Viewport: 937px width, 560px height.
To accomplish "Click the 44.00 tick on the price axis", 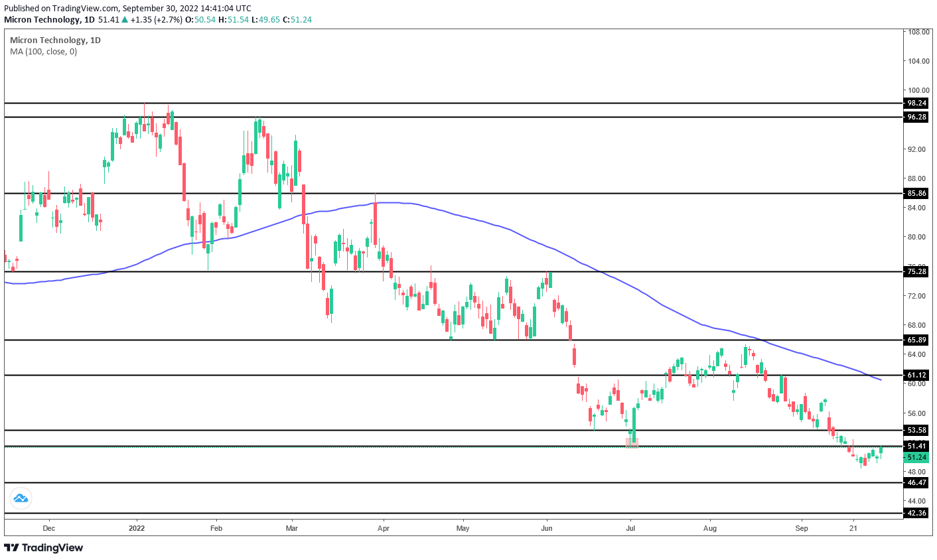I will [918, 501].
